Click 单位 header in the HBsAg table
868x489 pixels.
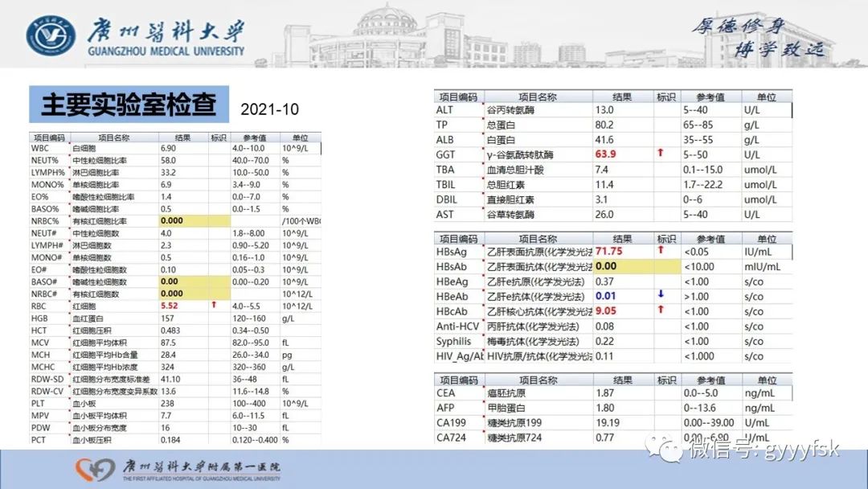click(x=767, y=239)
